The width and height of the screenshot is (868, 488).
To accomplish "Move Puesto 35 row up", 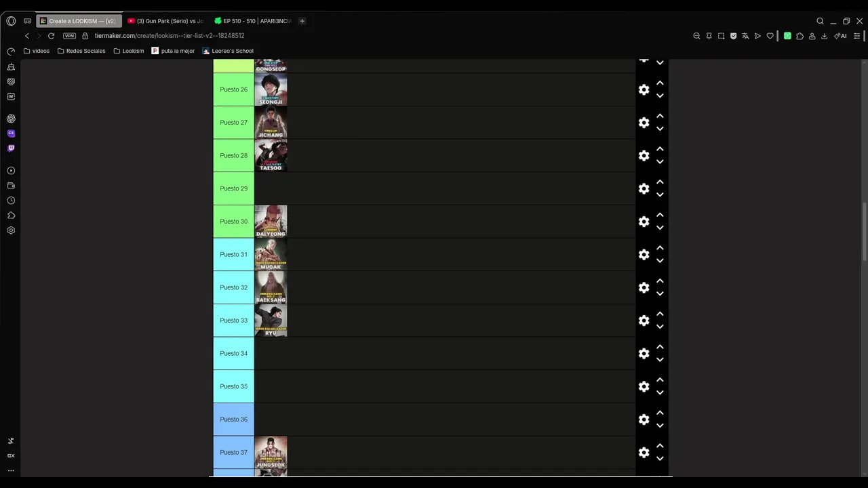I will [x=660, y=380].
